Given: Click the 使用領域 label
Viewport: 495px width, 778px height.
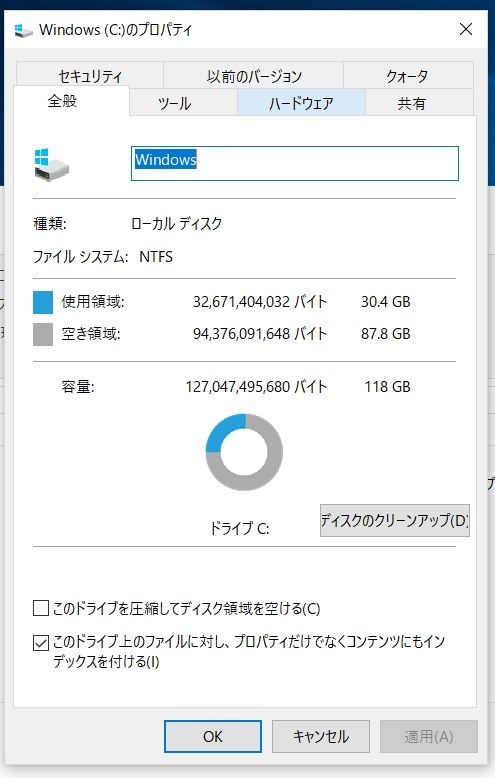Looking at the screenshot, I should (x=93, y=302).
